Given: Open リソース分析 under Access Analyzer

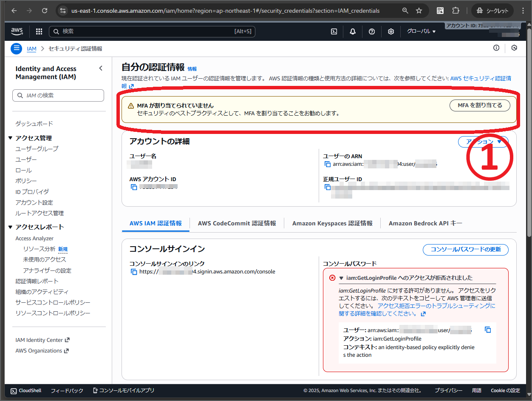Looking at the screenshot, I should coord(39,249).
